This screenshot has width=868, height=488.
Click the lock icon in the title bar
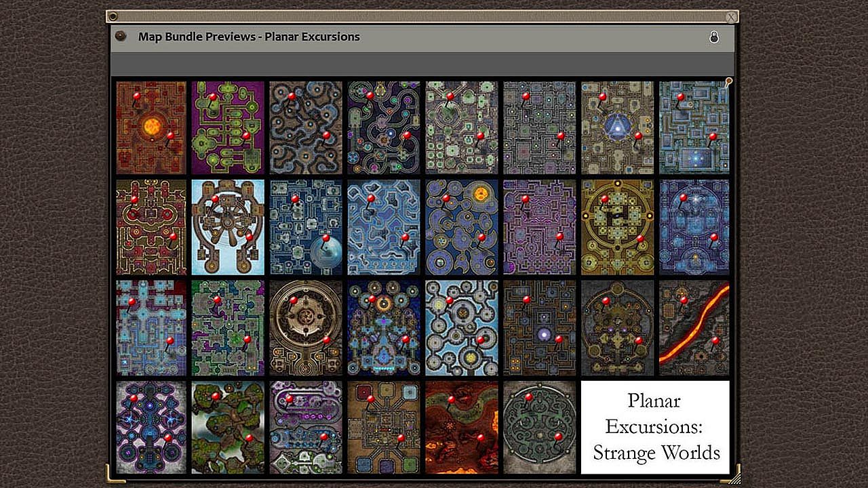(x=714, y=37)
